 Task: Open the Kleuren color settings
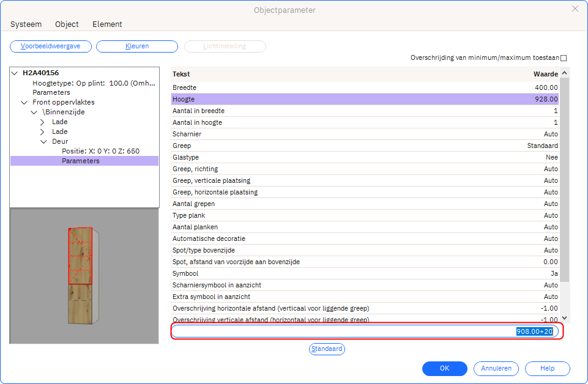137,46
